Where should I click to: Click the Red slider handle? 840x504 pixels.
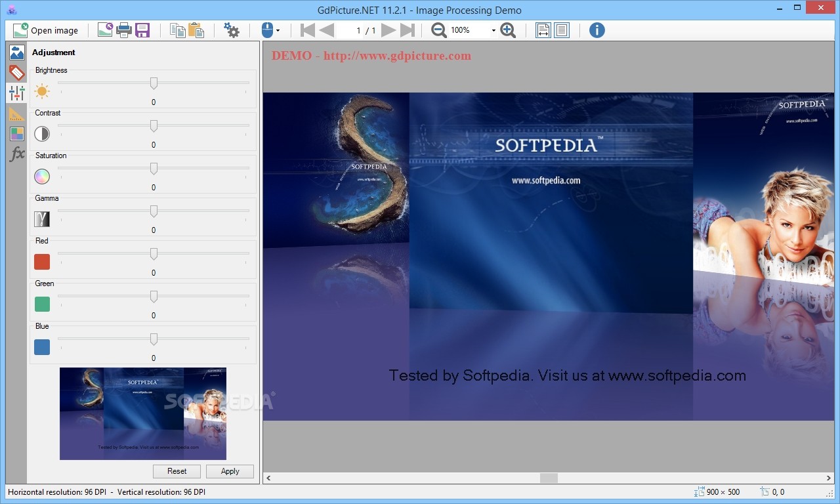(154, 254)
